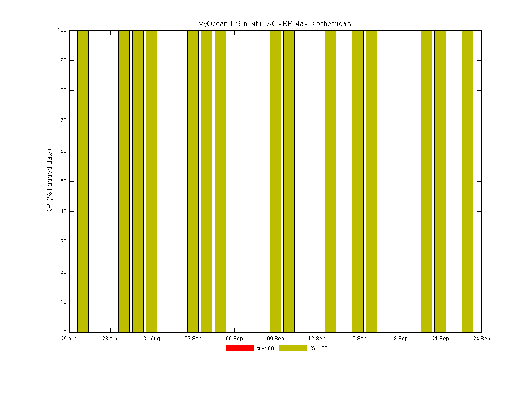Click the x-axis label '21 Sep'

[x=440, y=339]
